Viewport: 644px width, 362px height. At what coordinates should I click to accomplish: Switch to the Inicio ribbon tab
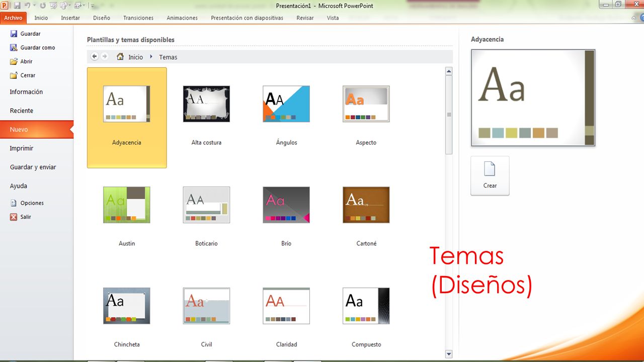coord(41,18)
